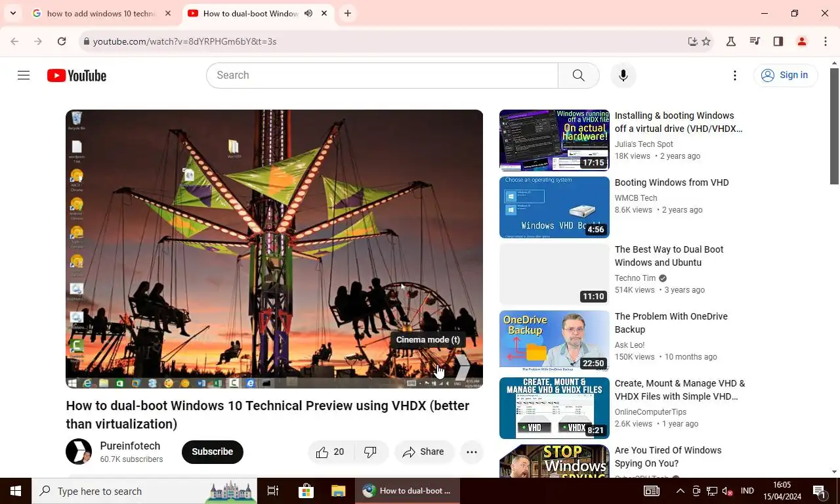Image resolution: width=840 pixels, height=504 pixels.
Task: Switch IND input language indicator
Action: pos(747,491)
